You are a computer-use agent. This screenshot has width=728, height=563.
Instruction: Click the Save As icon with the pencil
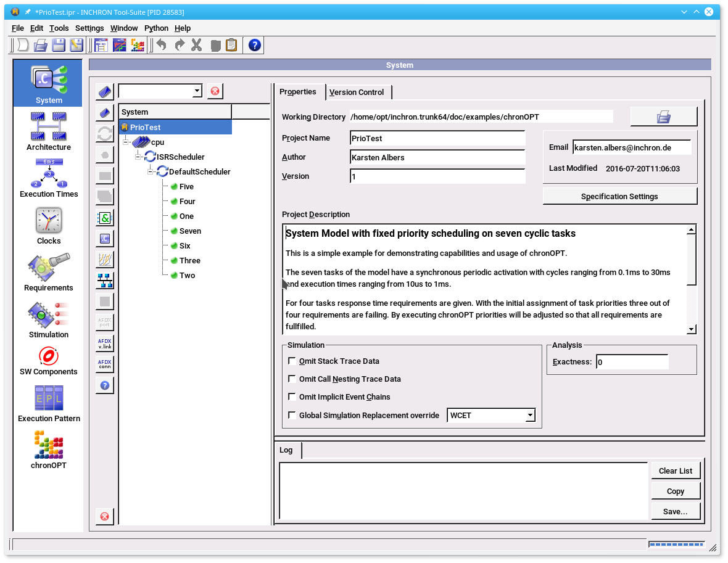coord(76,45)
